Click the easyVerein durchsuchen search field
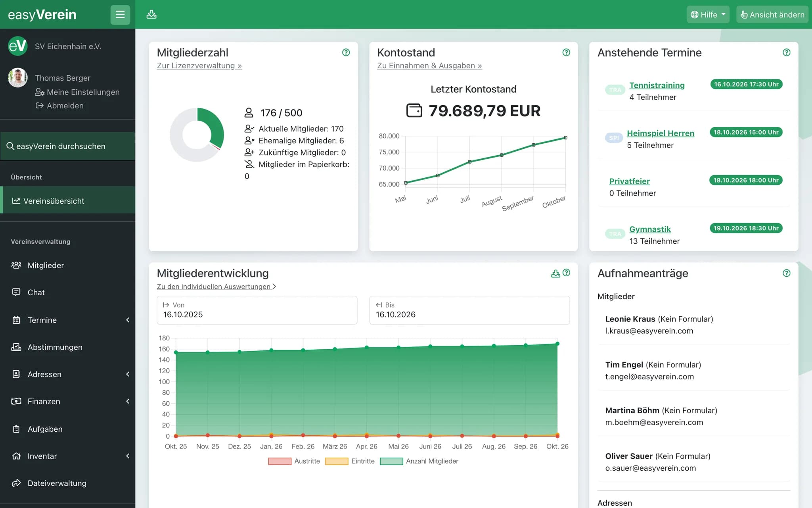Viewport: 812px width, 508px height. coord(68,146)
